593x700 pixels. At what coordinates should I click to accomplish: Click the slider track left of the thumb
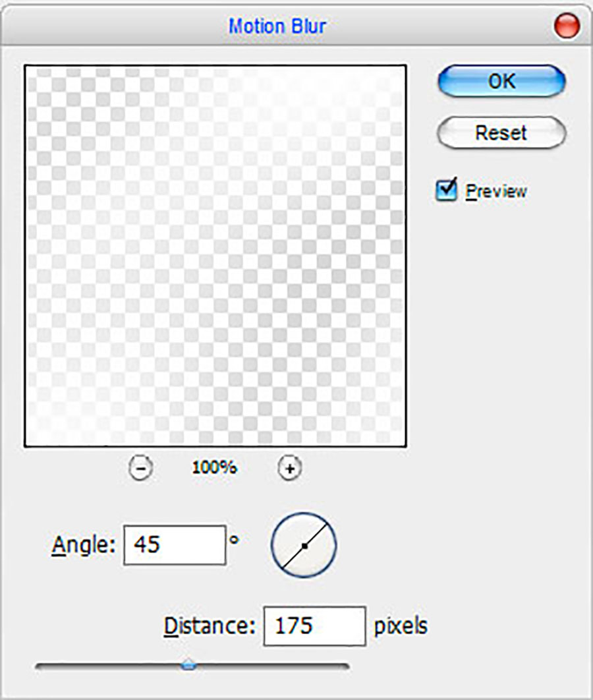click(105, 666)
